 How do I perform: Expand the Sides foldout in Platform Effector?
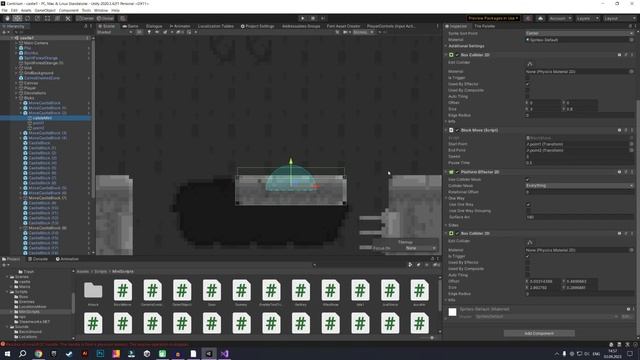pyautogui.click(x=452, y=225)
